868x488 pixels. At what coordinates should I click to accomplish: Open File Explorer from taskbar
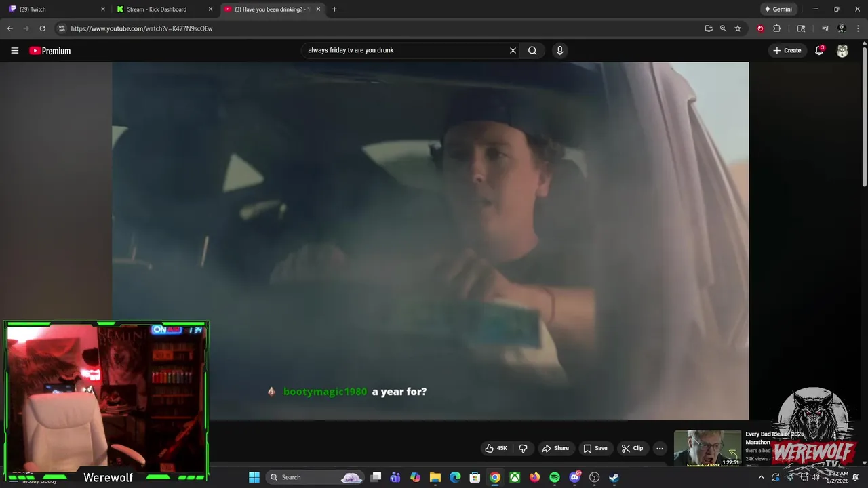coord(435,477)
